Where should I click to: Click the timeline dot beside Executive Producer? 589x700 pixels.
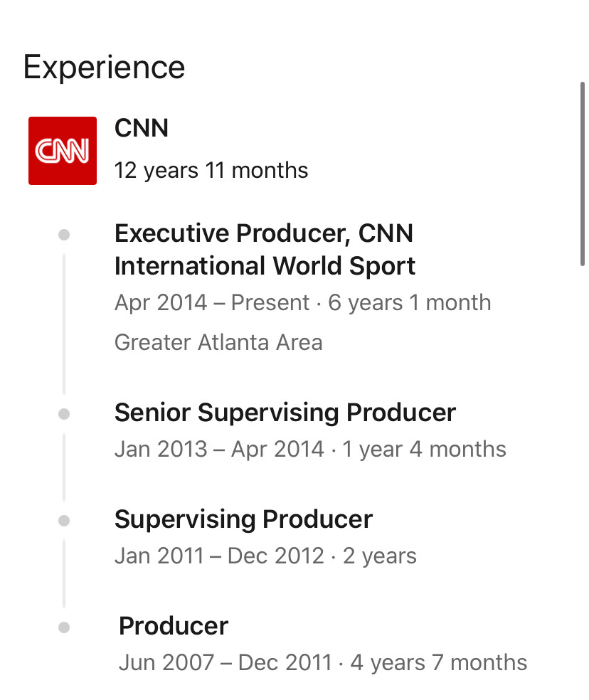(x=64, y=235)
